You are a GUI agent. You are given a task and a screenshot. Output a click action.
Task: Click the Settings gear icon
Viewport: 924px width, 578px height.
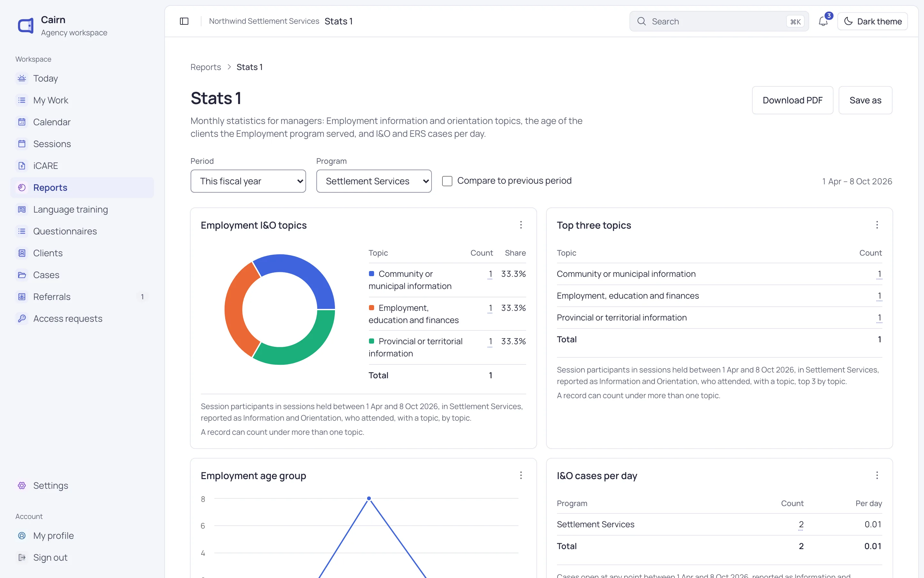coord(22,486)
